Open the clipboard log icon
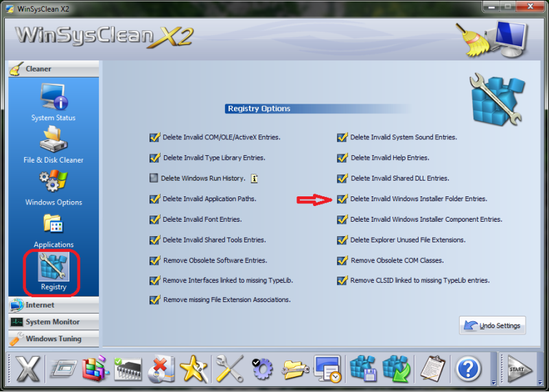 tap(432, 369)
